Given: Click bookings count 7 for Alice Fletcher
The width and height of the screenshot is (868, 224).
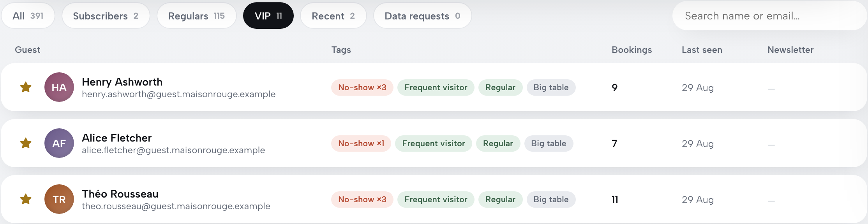Looking at the screenshot, I should pyautogui.click(x=615, y=143).
